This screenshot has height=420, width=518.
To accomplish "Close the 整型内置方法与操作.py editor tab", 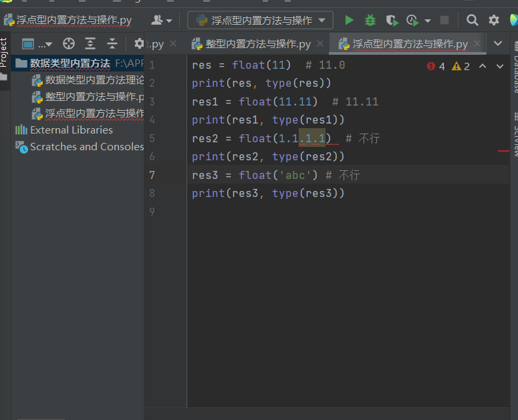I will (x=319, y=43).
